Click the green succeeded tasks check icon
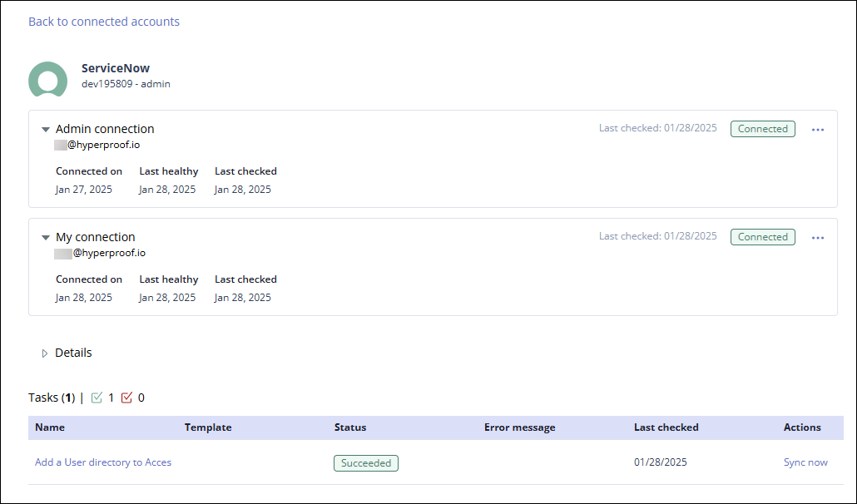Viewport: 857px width, 504px height. [97, 398]
